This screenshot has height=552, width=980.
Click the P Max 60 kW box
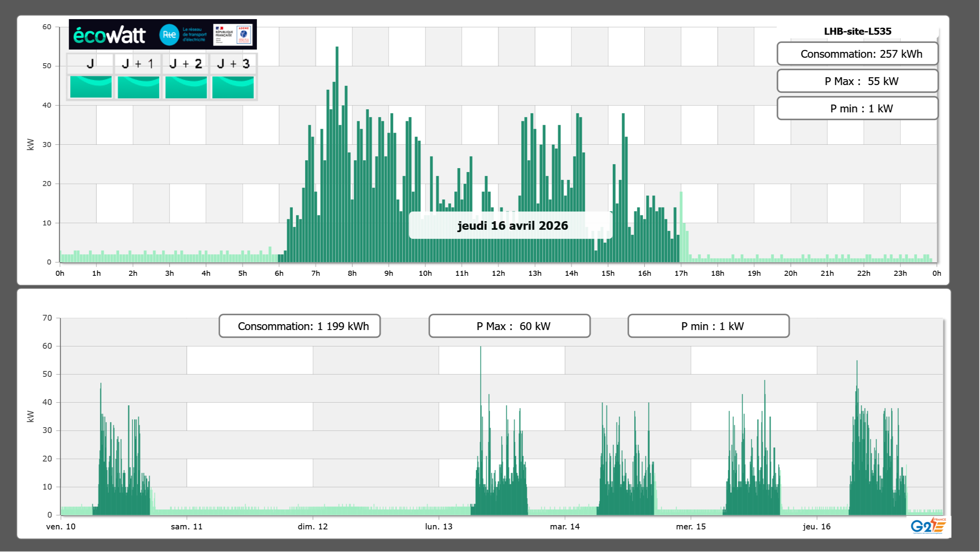tap(509, 326)
